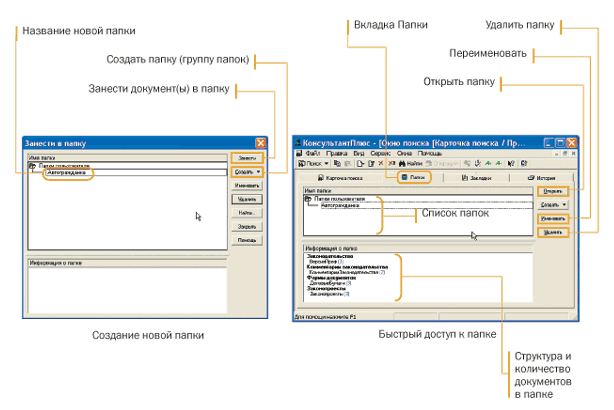Click Удалить button in КонсультантПлюс window
The width and height of the screenshot is (614, 410).
553,232
